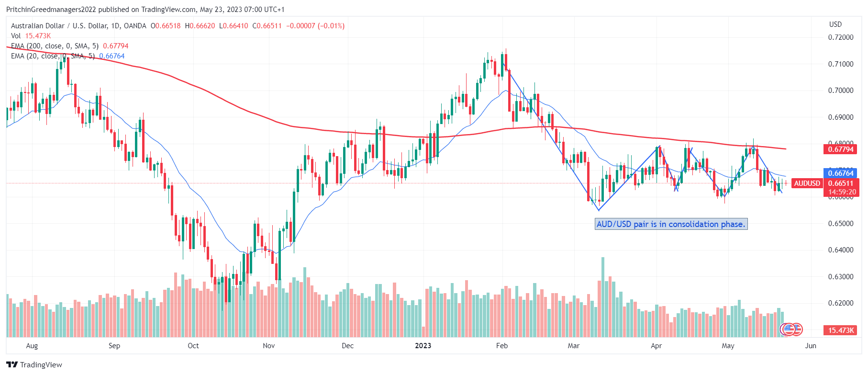Click the 0.62000 price axis label
Screen dimensions: 868x375
[841, 303]
